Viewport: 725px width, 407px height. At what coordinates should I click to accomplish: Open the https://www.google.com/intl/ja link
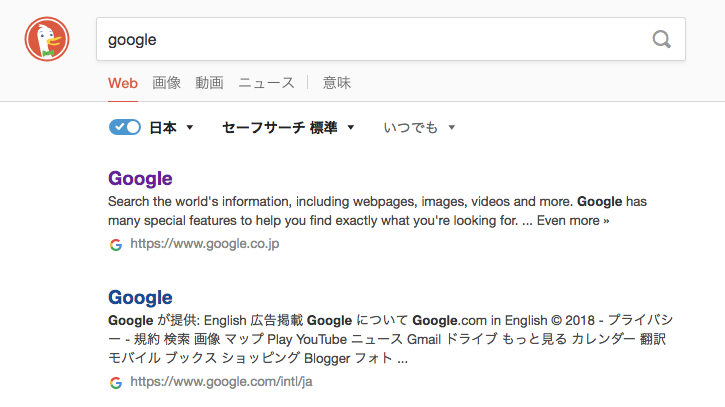pyautogui.click(x=221, y=382)
